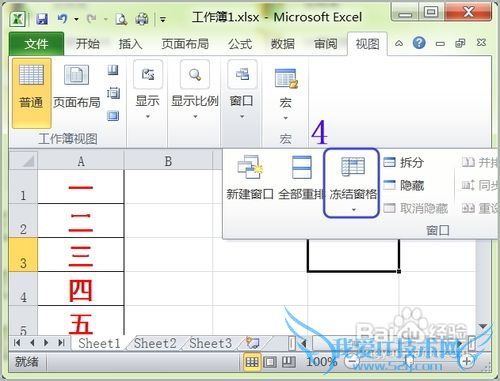Click zoom out minus button

(x=353, y=361)
